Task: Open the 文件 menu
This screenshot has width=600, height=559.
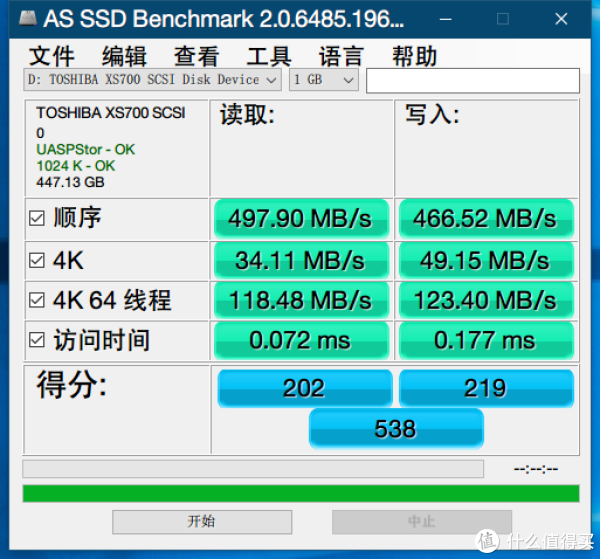Action: point(52,56)
